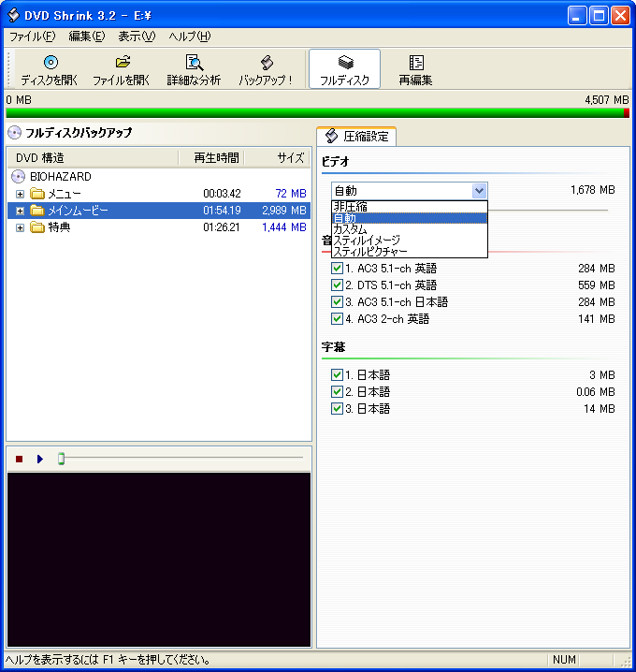Image resolution: width=636 pixels, height=672 pixels.
Task: Click the メインムービー folder icon
Action: click(37, 211)
